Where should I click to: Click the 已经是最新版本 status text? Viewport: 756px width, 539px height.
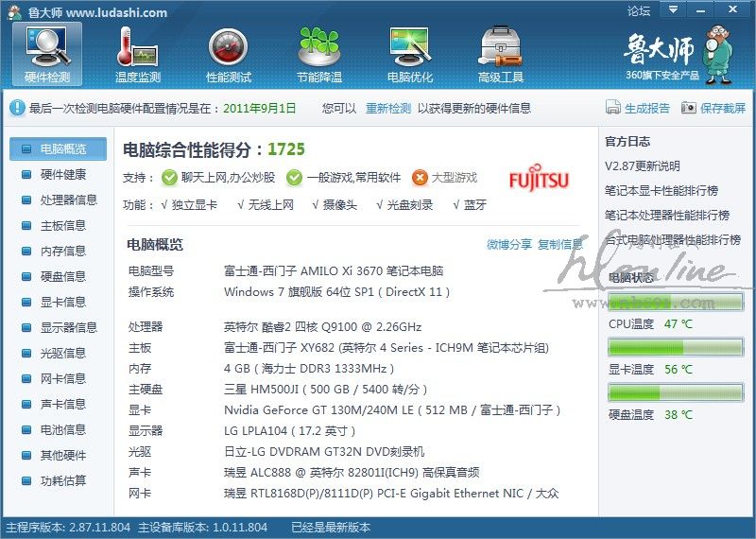[x=332, y=527]
